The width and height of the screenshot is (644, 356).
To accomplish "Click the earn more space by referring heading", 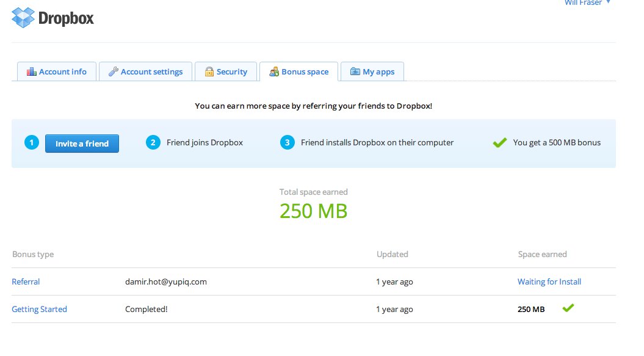I will click(x=313, y=106).
